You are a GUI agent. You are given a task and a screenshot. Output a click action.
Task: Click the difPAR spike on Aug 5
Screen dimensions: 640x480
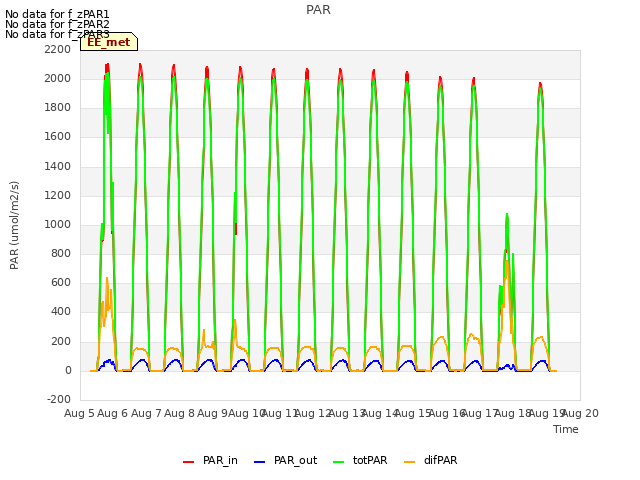[107, 279]
